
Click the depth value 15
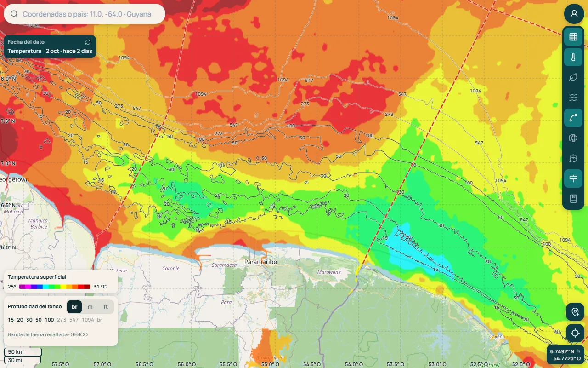[11, 320]
